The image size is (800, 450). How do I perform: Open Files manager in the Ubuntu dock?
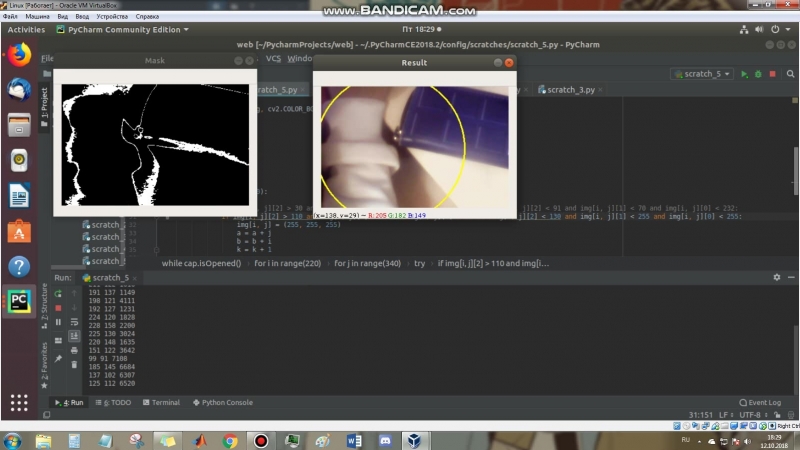click(x=19, y=125)
